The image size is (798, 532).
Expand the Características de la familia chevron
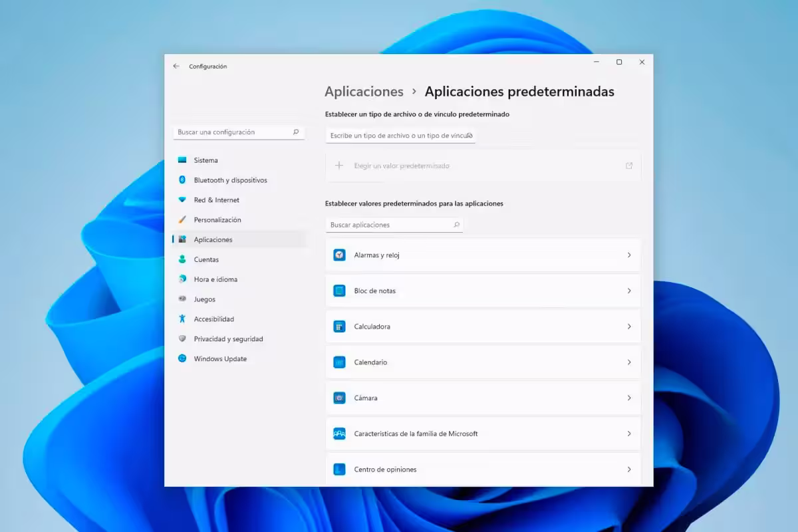629,434
